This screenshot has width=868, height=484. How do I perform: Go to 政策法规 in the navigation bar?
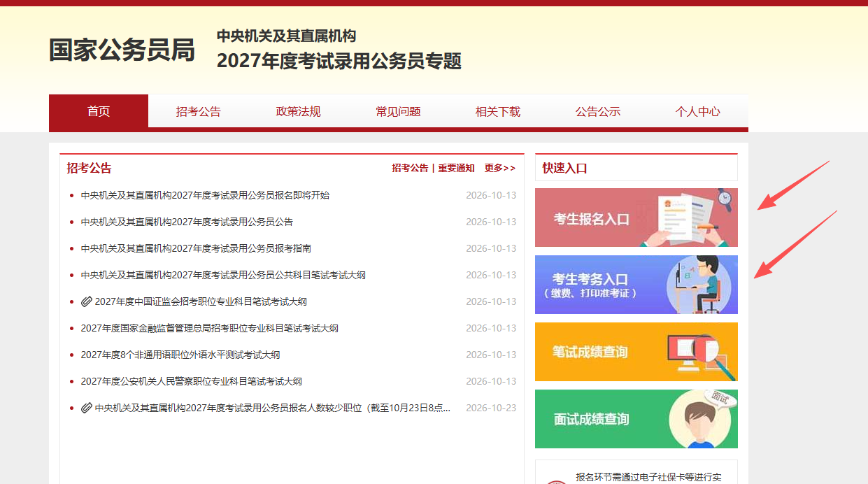click(298, 111)
